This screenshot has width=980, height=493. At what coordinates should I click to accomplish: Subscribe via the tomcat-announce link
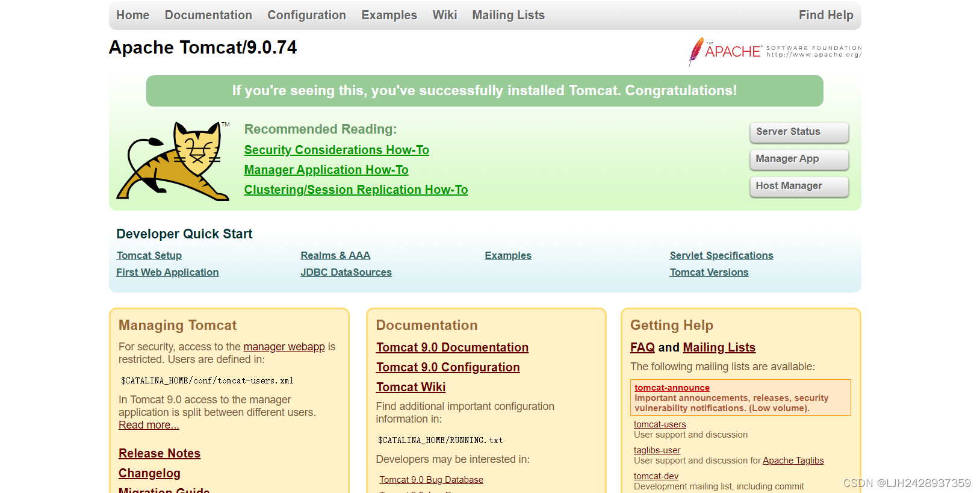coord(672,388)
